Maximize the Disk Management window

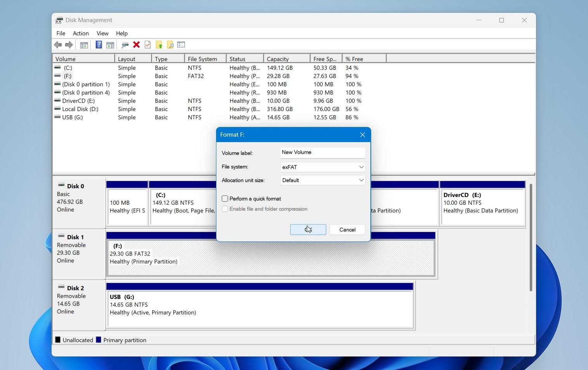click(502, 20)
